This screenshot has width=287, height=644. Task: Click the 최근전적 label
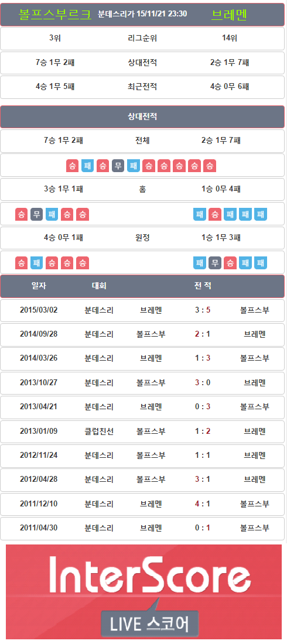[x=142, y=87]
